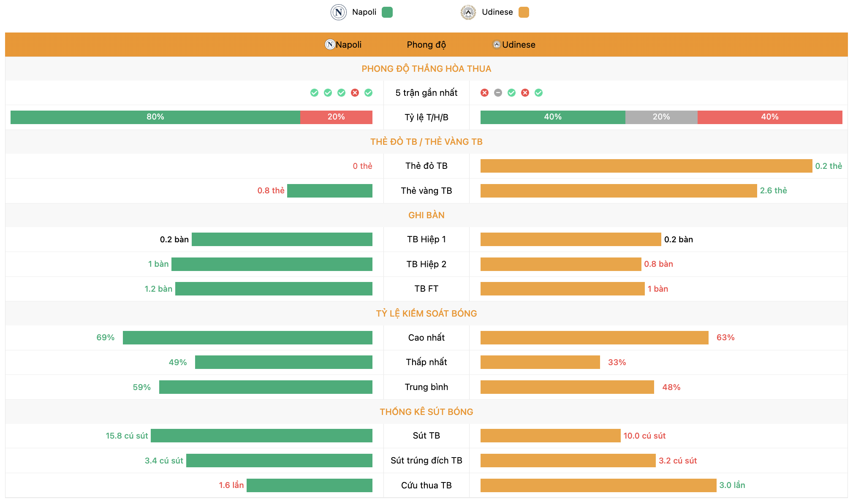Click the Napoli crest in top legend
853x504 pixels.
tap(339, 12)
